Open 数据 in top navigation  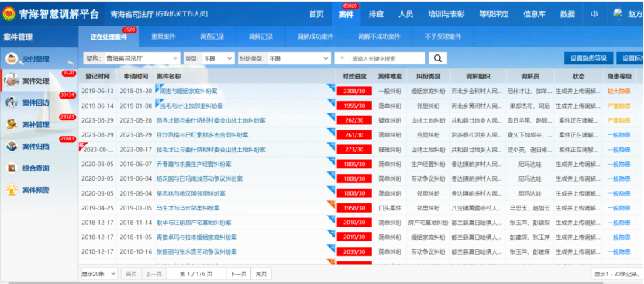tap(567, 14)
